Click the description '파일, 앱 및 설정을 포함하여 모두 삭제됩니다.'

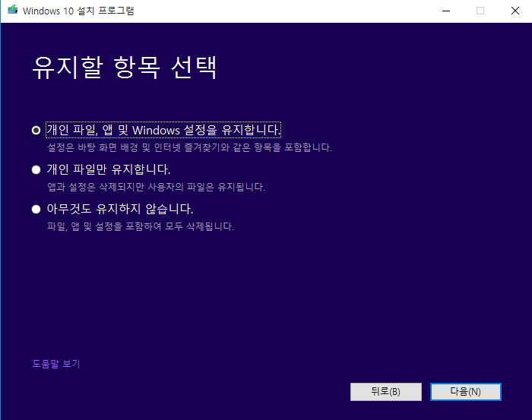[x=141, y=226]
